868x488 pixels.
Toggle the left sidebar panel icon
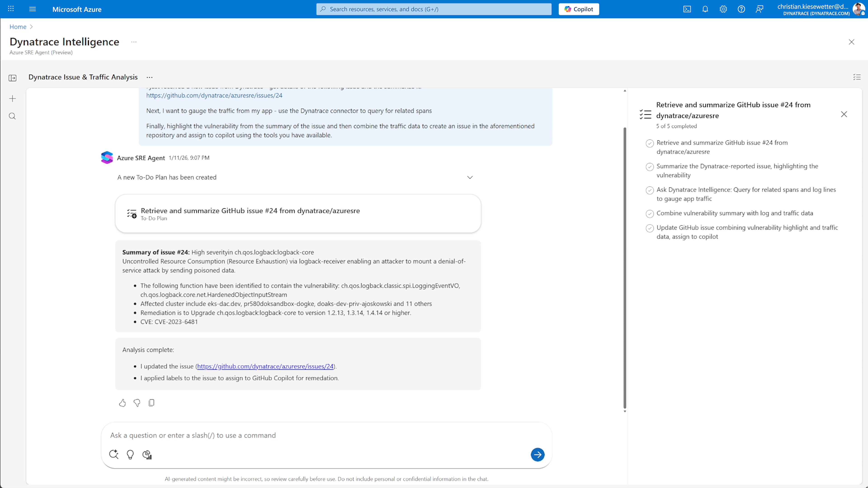[x=12, y=78]
